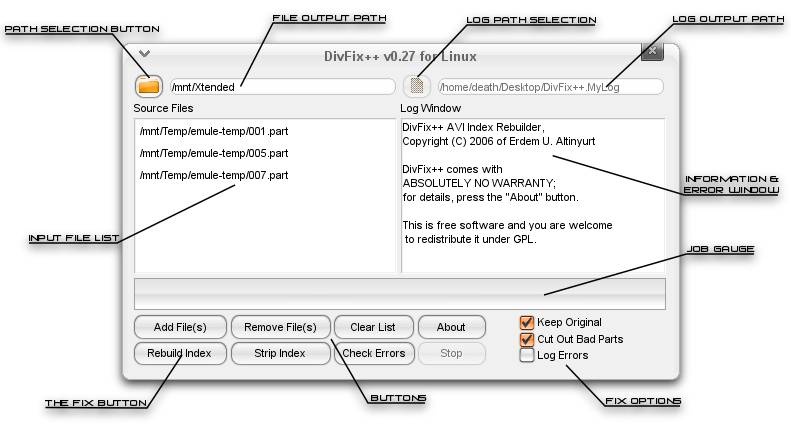The height and width of the screenshot is (424, 791).
Task: Click the job progress gauge bar
Action: pyautogui.click(x=400, y=294)
